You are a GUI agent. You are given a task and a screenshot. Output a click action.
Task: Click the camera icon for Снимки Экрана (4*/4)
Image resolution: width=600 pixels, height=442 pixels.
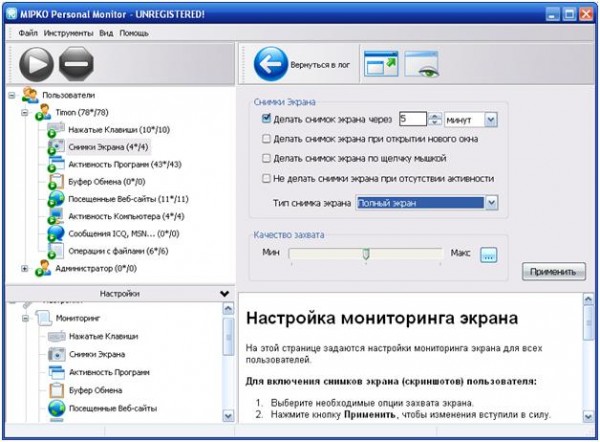56,147
